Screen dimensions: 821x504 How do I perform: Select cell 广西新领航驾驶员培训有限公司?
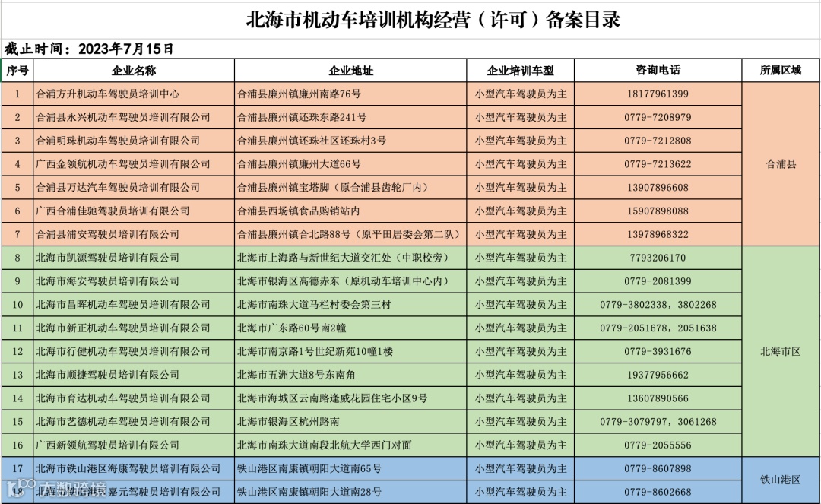(134, 445)
